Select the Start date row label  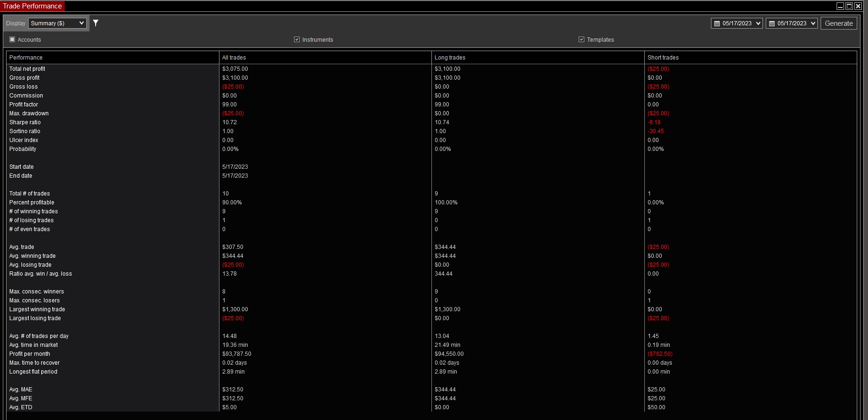22,167
